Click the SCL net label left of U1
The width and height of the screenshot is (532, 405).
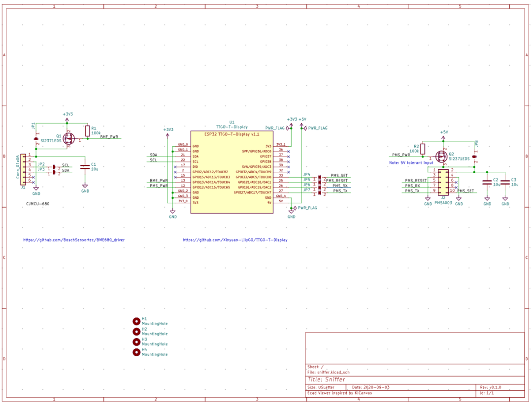tap(153, 160)
